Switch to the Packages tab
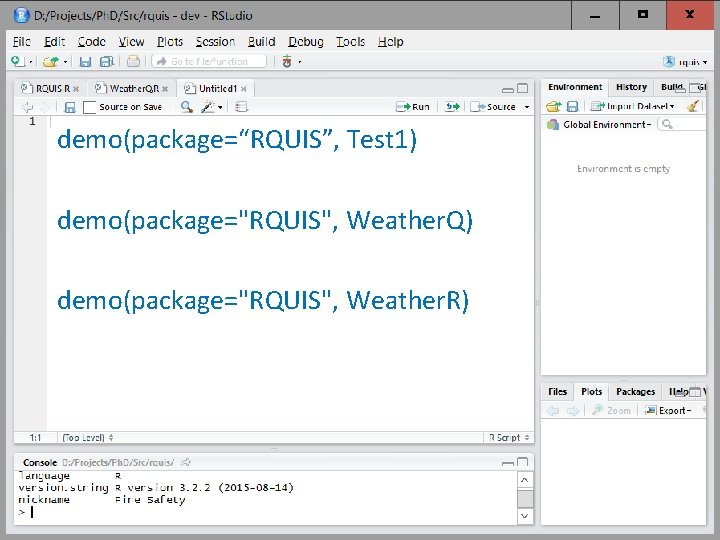The image size is (720, 540). 635,392
